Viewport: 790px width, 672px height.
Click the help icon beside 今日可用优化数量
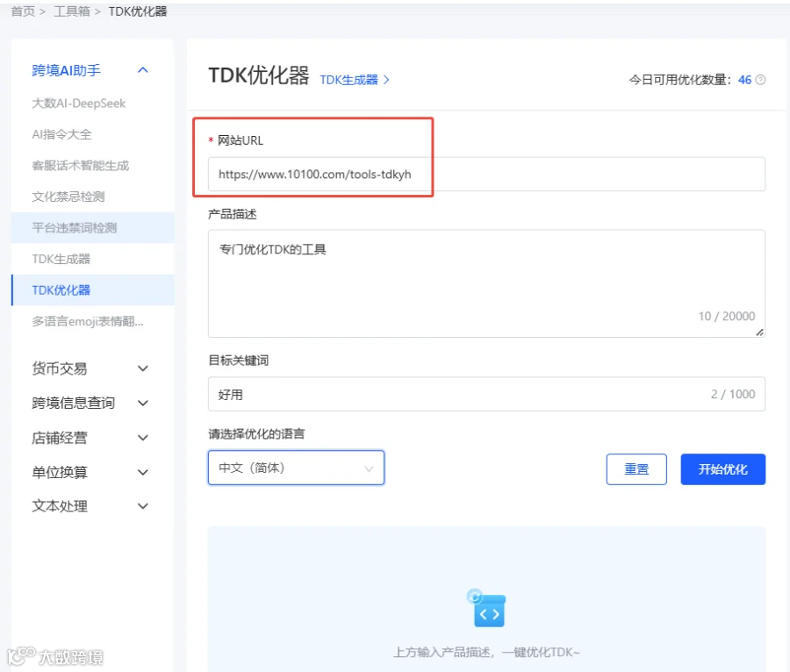[x=761, y=80]
